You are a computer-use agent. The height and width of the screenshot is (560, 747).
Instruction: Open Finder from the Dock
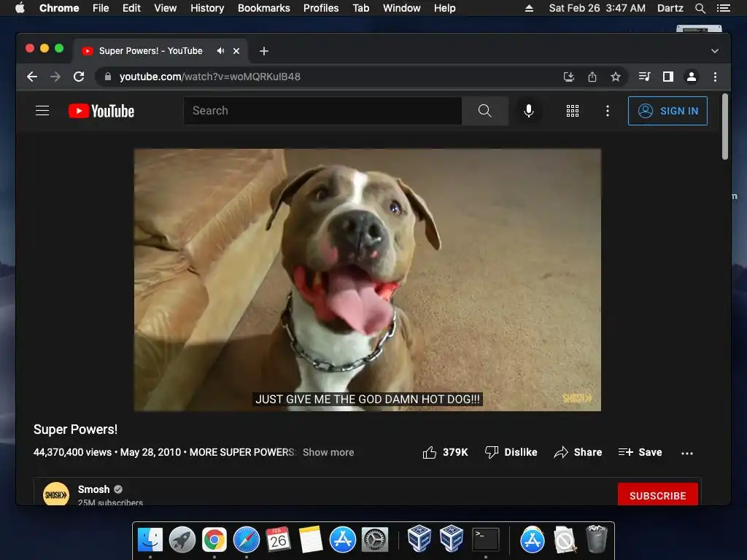[x=150, y=540]
